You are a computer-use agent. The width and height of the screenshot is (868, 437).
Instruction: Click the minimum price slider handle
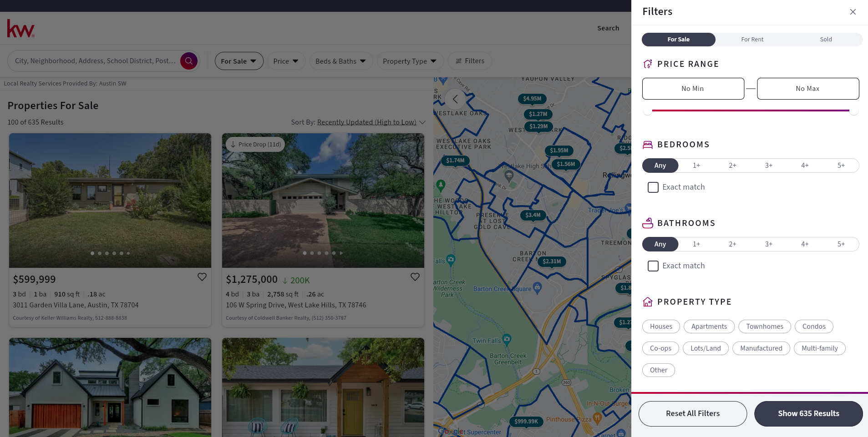pyautogui.click(x=647, y=111)
